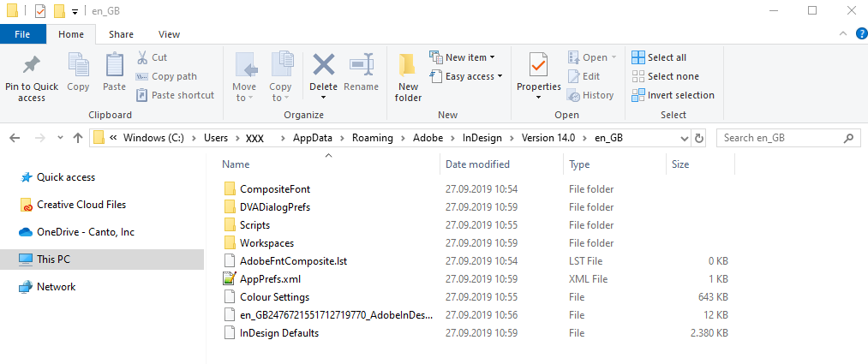Click the Properties checkmark icon

click(x=539, y=65)
